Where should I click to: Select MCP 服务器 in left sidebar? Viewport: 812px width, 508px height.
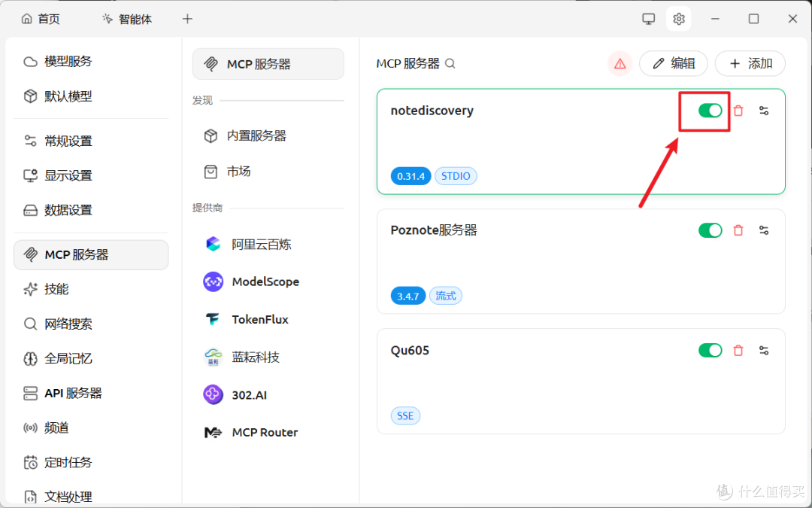91,254
